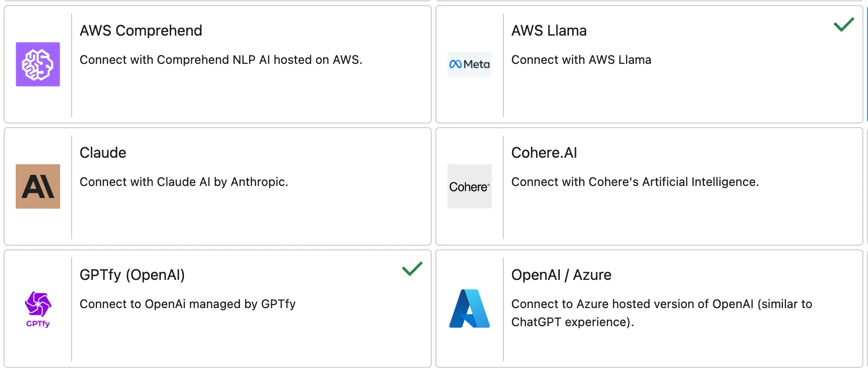Click 'Connect with Claude AI by Anthropic' description
Image resolution: width=868 pixels, height=371 pixels.
coord(183,182)
